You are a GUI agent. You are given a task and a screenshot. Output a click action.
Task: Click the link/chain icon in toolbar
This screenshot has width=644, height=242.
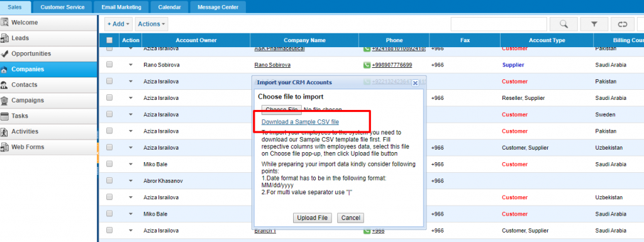622,24
